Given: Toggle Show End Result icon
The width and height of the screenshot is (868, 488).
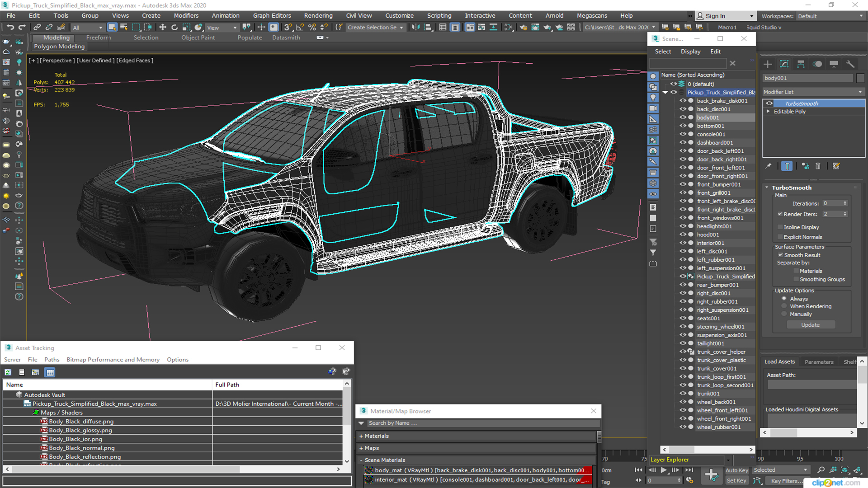Looking at the screenshot, I should (x=787, y=166).
